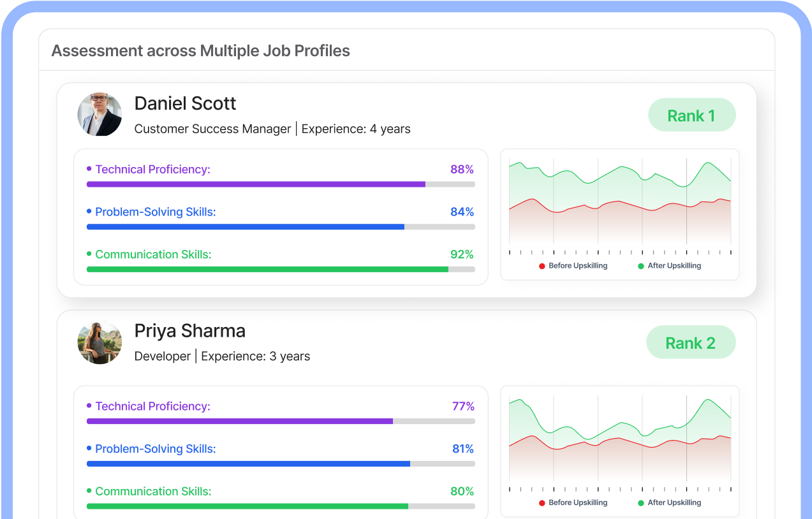Screen dimensions: 812x519
Task: Click Daniel Scott's Problem-Solving Skills label
Action: tap(156, 212)
